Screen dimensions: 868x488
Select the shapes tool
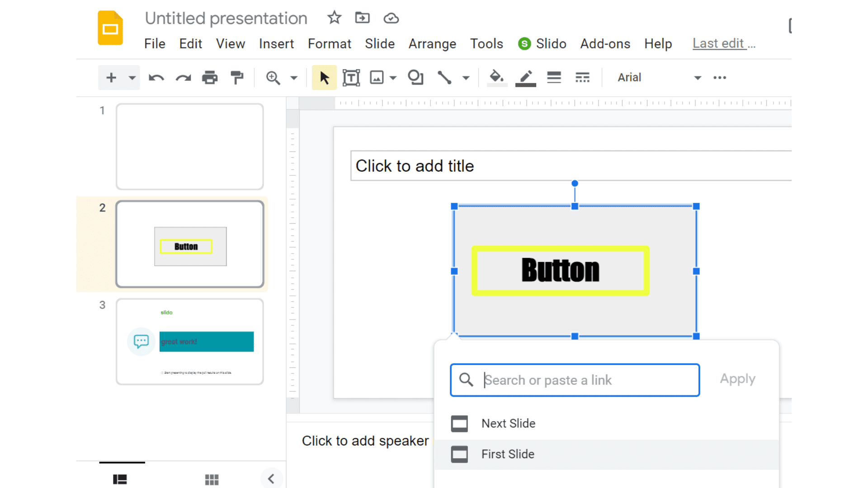[416, 78]
